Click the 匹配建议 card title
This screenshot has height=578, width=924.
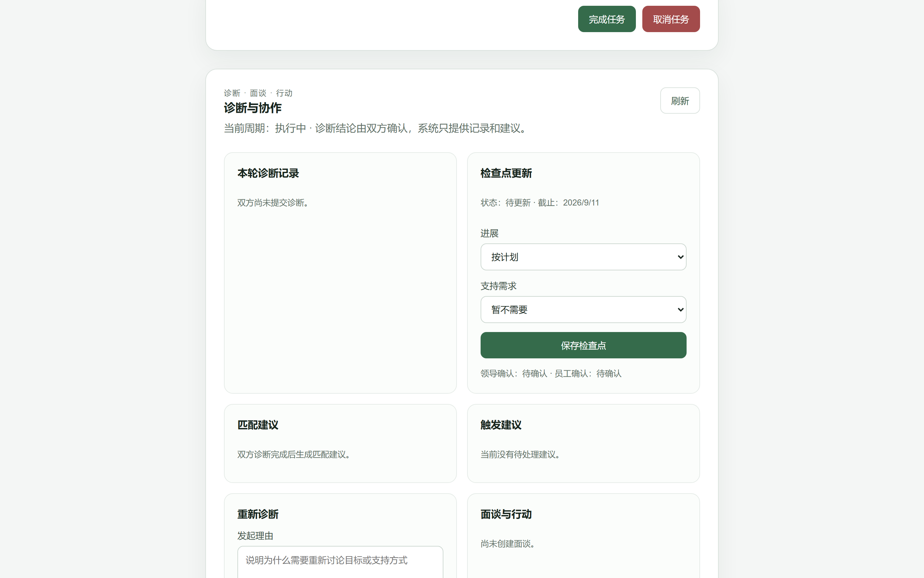258,425
